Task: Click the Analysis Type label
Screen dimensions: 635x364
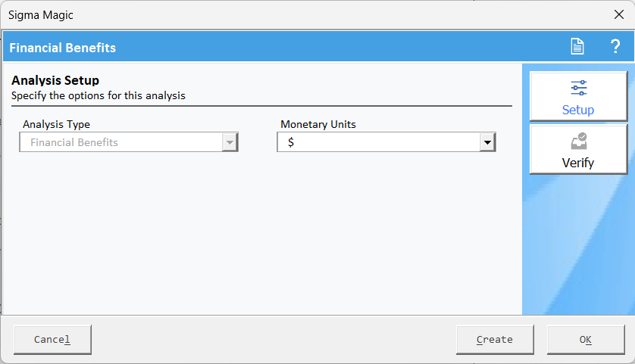Action: 56,124
